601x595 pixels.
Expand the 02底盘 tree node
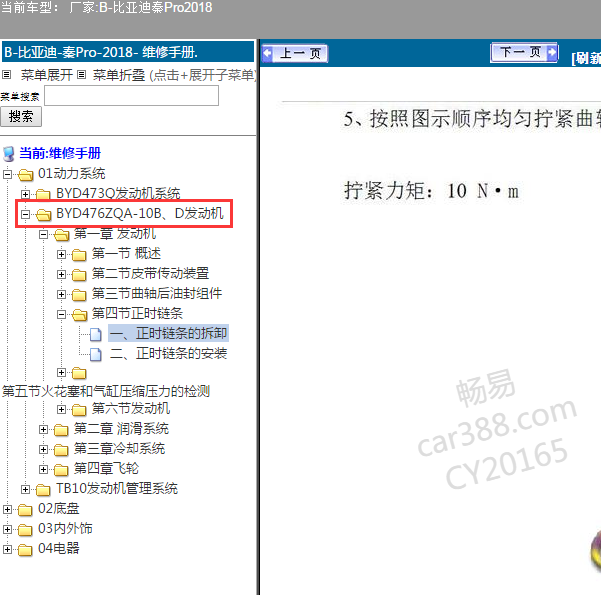coord(7,509)
